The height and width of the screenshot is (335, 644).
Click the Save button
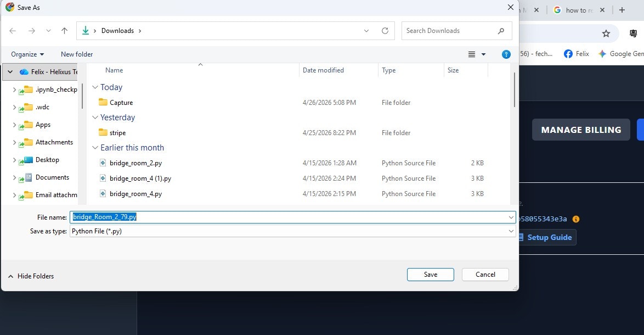coord(431,275)
